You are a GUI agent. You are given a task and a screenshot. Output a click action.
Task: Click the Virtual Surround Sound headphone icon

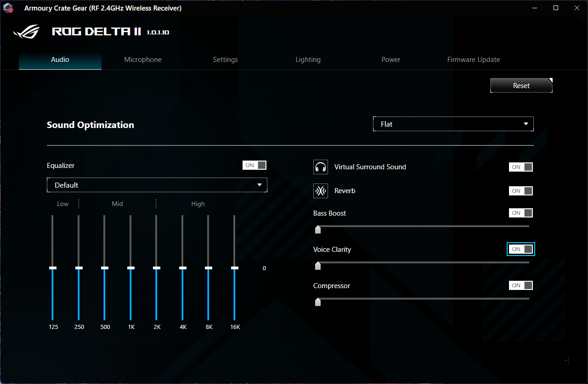pyautogui.click(x=321, y=167)
